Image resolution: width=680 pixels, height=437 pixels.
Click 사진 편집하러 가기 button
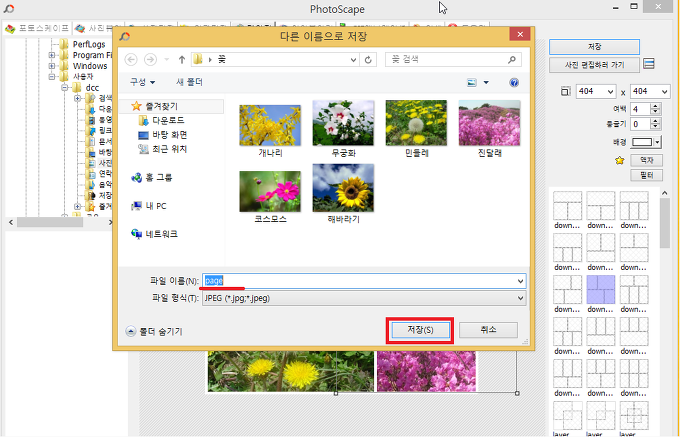pyautogui.click(x=594, y=65)
